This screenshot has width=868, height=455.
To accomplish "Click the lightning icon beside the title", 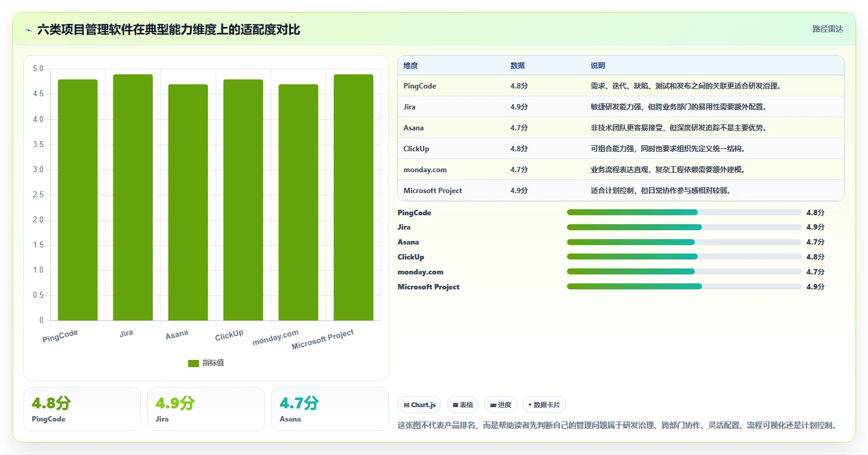I will coord(29,29).
